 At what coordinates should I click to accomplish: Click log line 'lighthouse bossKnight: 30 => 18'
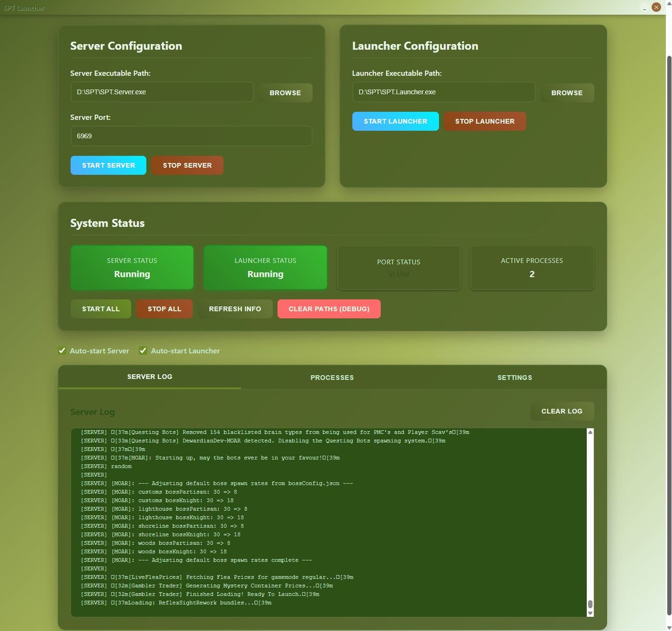[162, 517]
